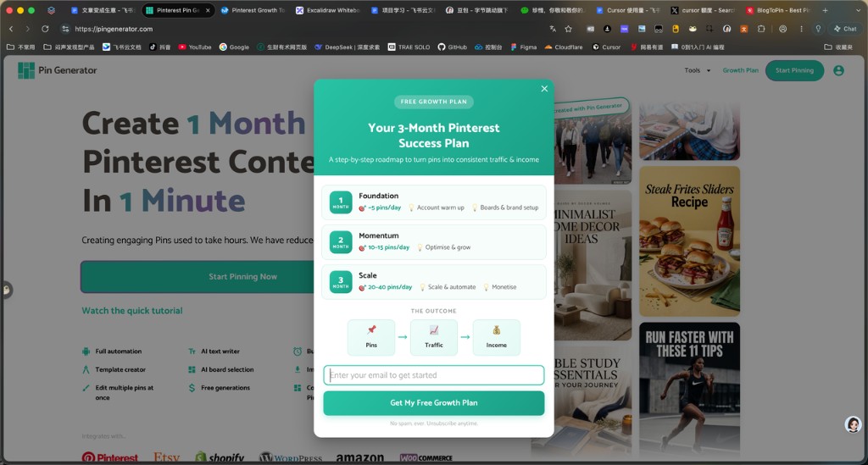
Task: Click the translate page icon
Action: tap(553, 29)
